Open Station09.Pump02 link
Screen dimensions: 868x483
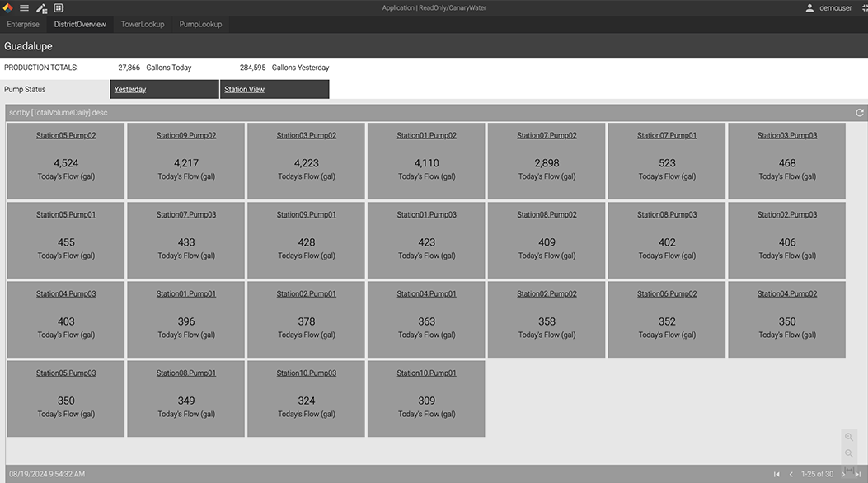point(186,135)
